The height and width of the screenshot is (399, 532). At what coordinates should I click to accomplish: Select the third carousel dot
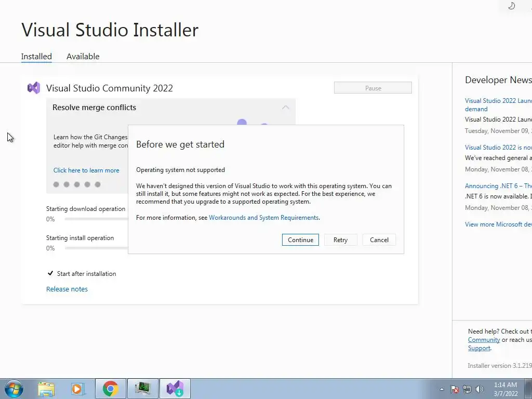coord(77,184)
